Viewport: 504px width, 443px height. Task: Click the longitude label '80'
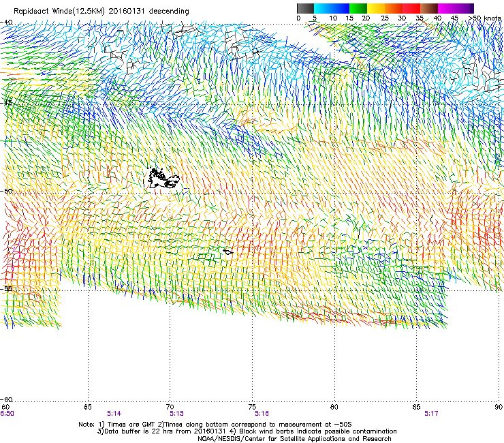click(334, 407)
